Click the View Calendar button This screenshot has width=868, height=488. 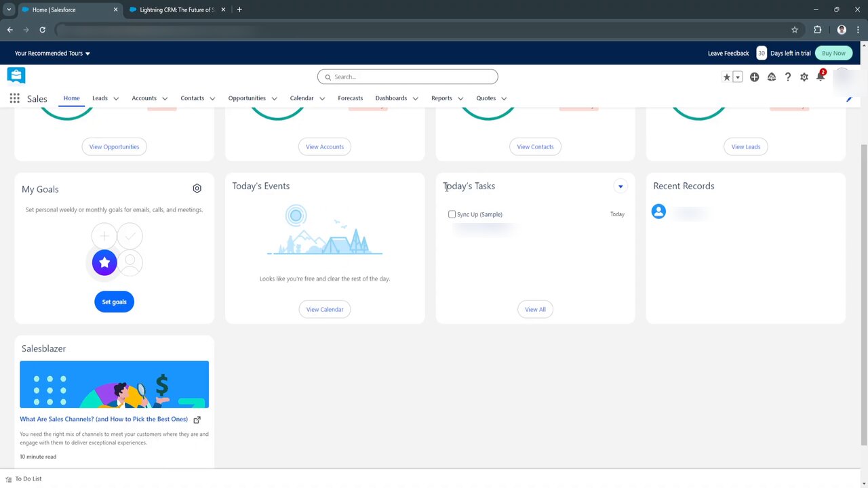325,309
